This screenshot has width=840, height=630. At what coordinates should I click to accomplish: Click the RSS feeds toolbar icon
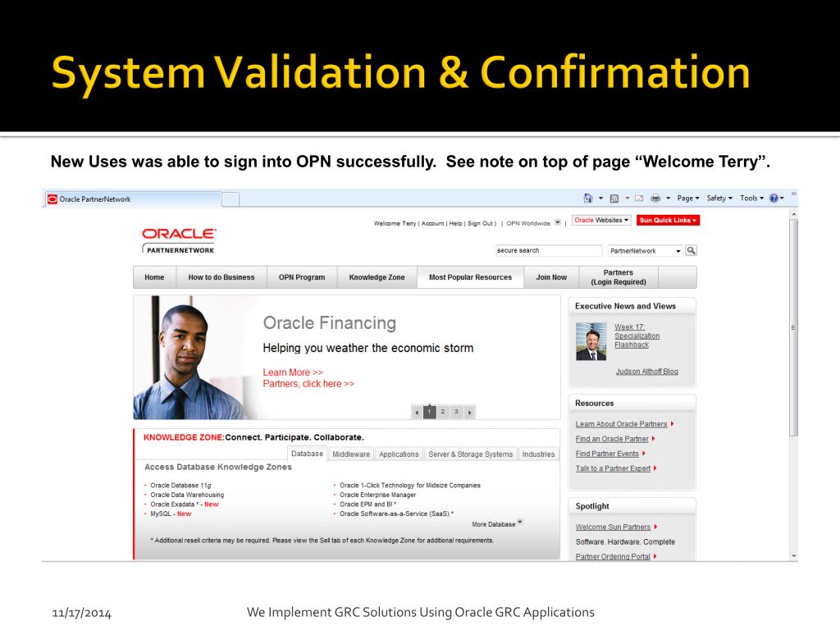614,199
